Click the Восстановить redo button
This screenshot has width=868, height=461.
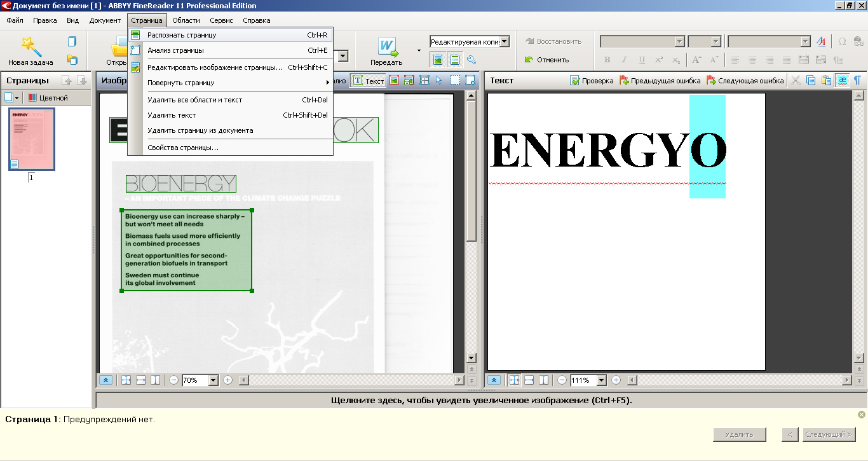(553, 41)
